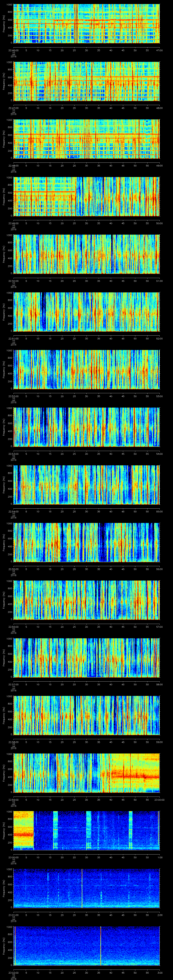The height and width of the screenshot is (980, 173).
Task: Click the spectrogram panel starting at 23:00:00
Action: (x=87, y=831)
